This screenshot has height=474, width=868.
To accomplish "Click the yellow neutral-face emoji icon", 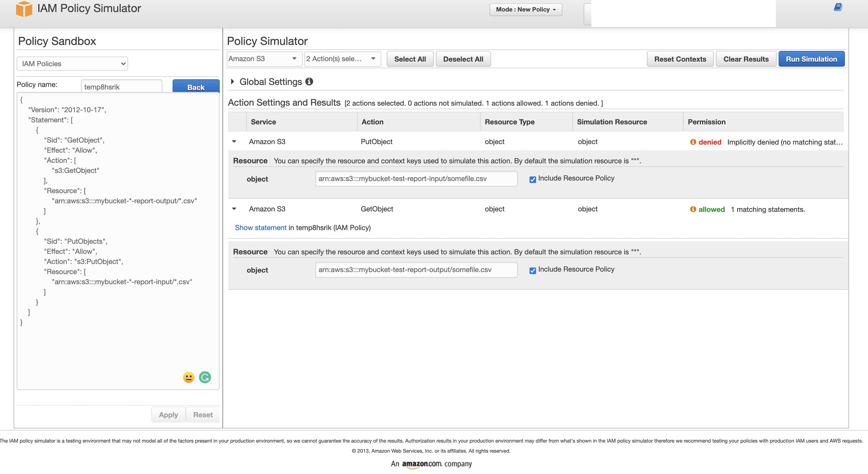I will (x=189, y=377).
